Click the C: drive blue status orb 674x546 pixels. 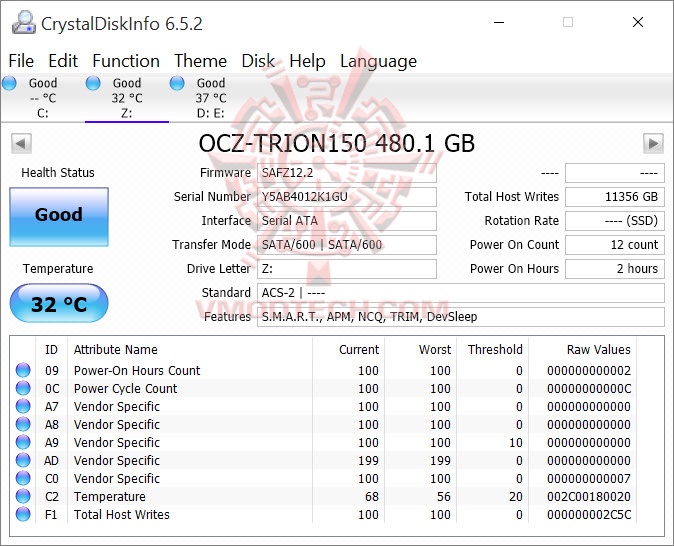coord(9,83)
